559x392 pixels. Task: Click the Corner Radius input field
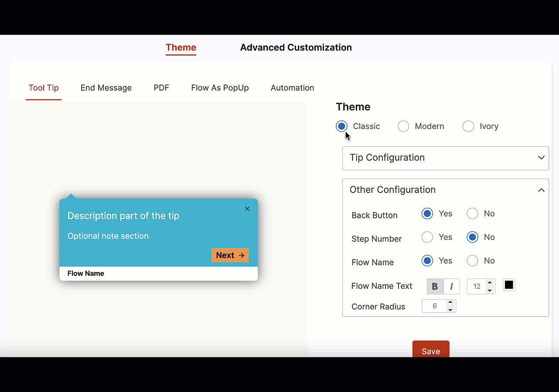pyautogui.click(x=434, y=306)
